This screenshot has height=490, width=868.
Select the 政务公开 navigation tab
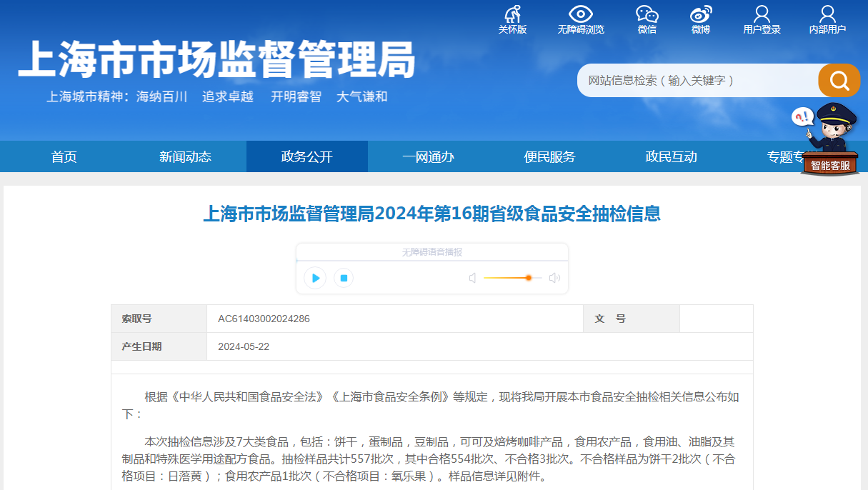(307, 156)
